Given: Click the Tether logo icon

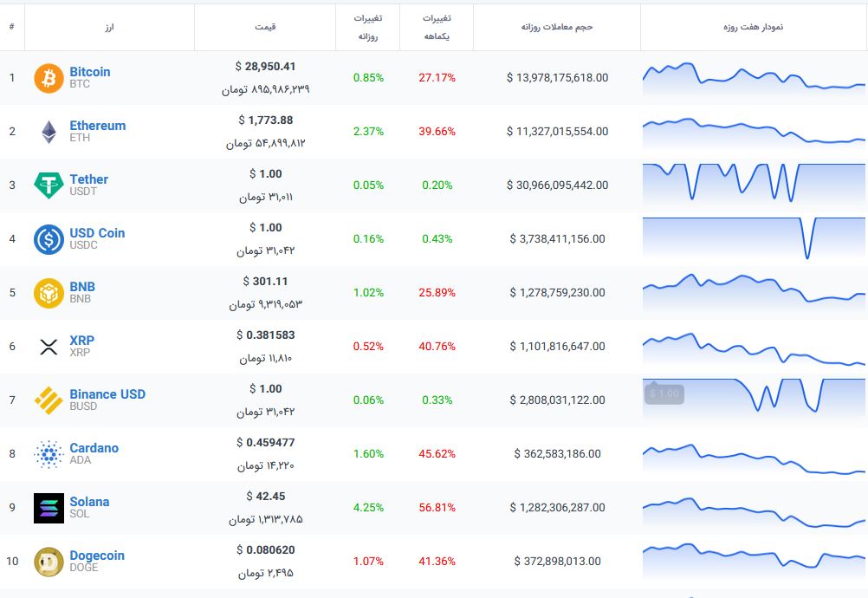Looking at the screenshot, I should click(x=49, y=185).
